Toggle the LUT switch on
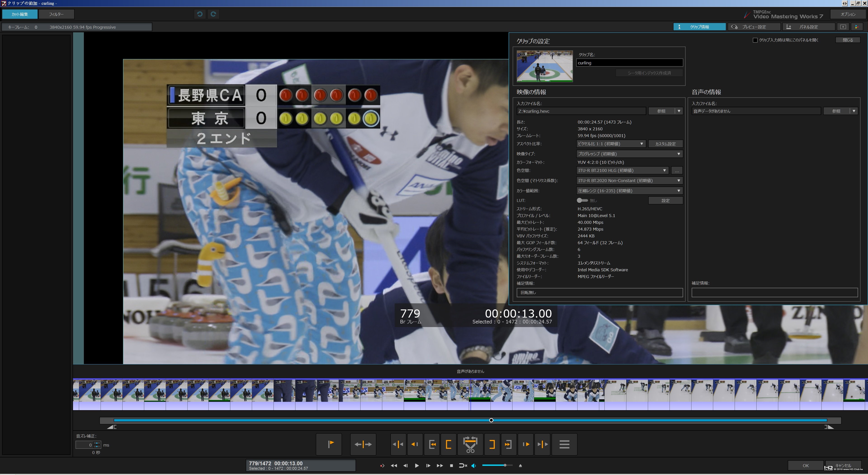Viewport: 868px width, 475px height. (582, 200)
